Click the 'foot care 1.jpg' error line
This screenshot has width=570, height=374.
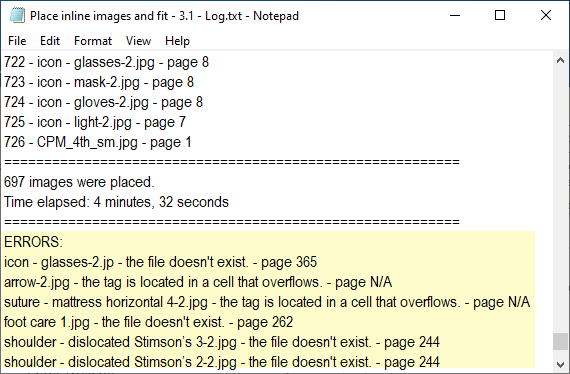click(x=148, y=322)
